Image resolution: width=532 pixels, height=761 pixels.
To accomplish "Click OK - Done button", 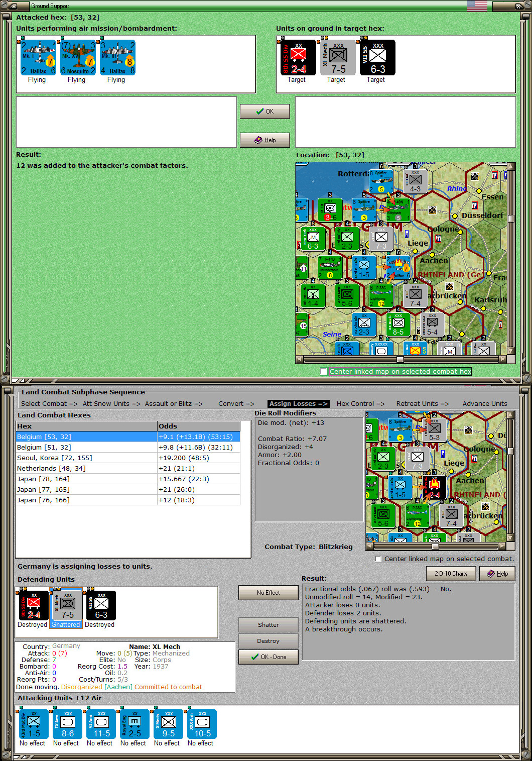I will 269,657.
